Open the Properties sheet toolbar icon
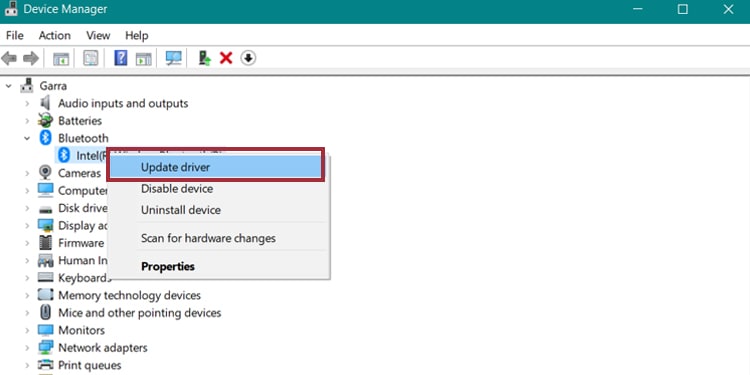The height and width of the screenshot is (375, 750). point(90,58)
